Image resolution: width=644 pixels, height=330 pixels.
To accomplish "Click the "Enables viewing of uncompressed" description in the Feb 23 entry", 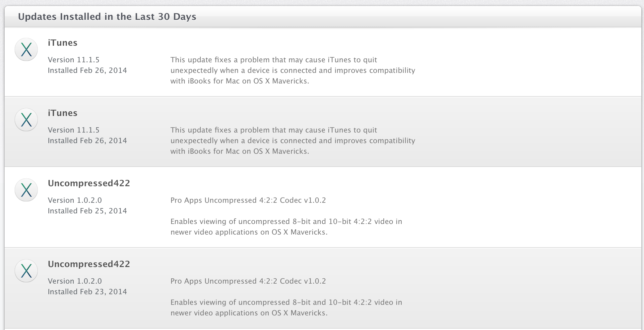I will [286, 307].
